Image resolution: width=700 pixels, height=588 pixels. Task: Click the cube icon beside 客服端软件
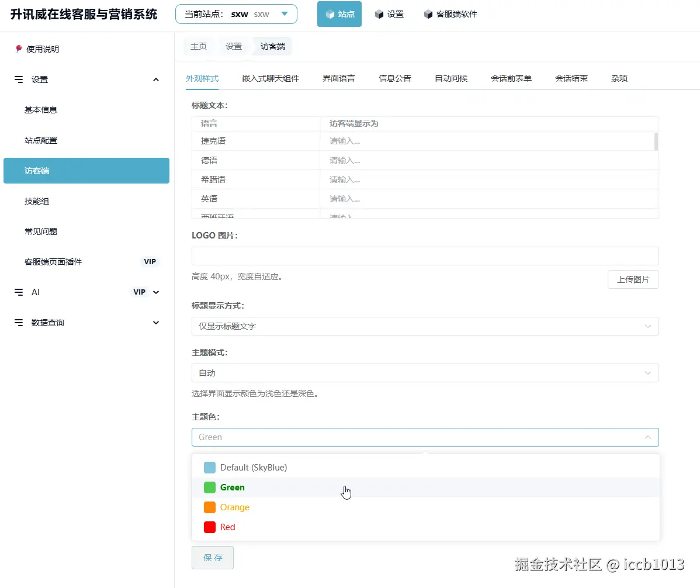428,14
